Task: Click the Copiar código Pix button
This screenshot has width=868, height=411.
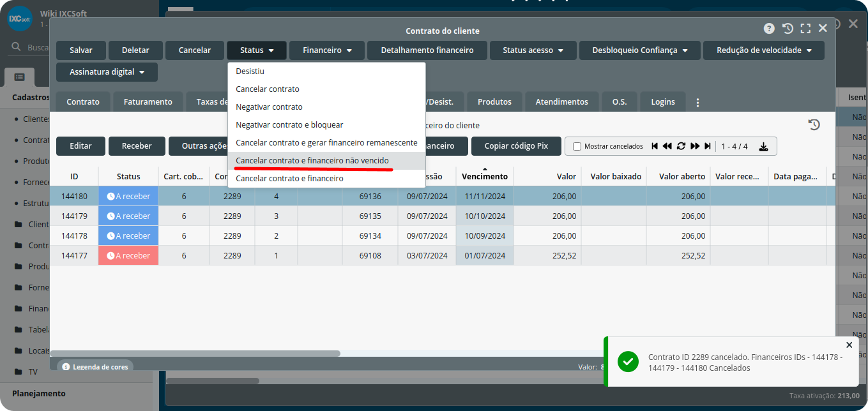Action: [x=516, y=146]
